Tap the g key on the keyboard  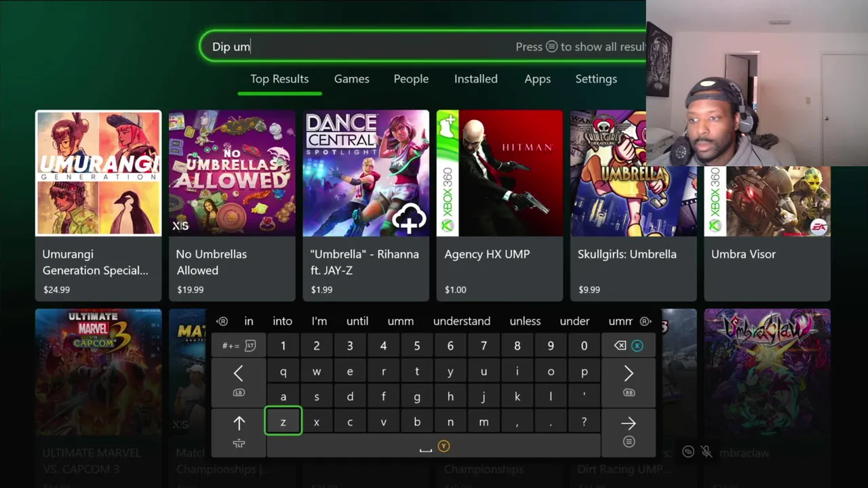click(416, 396)
